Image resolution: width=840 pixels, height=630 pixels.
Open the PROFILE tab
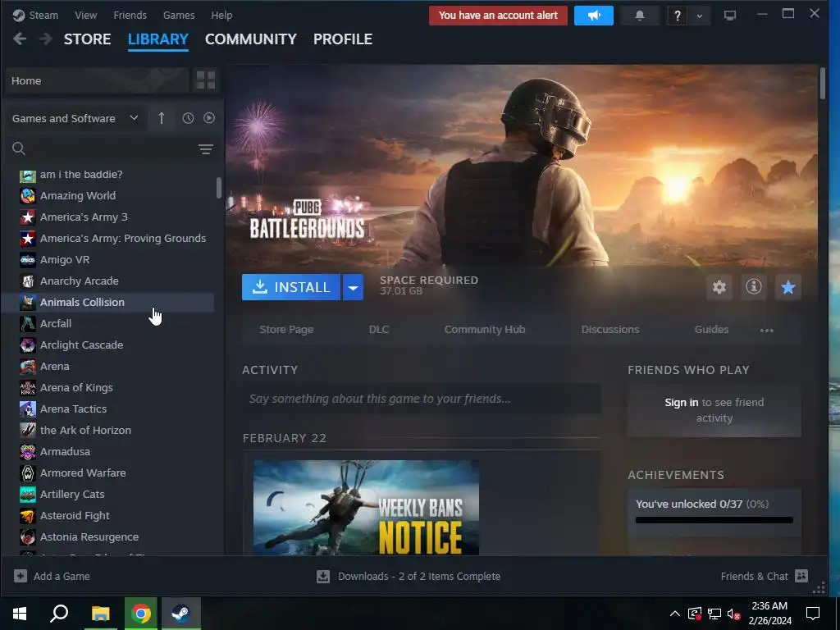tap(343, 39)
